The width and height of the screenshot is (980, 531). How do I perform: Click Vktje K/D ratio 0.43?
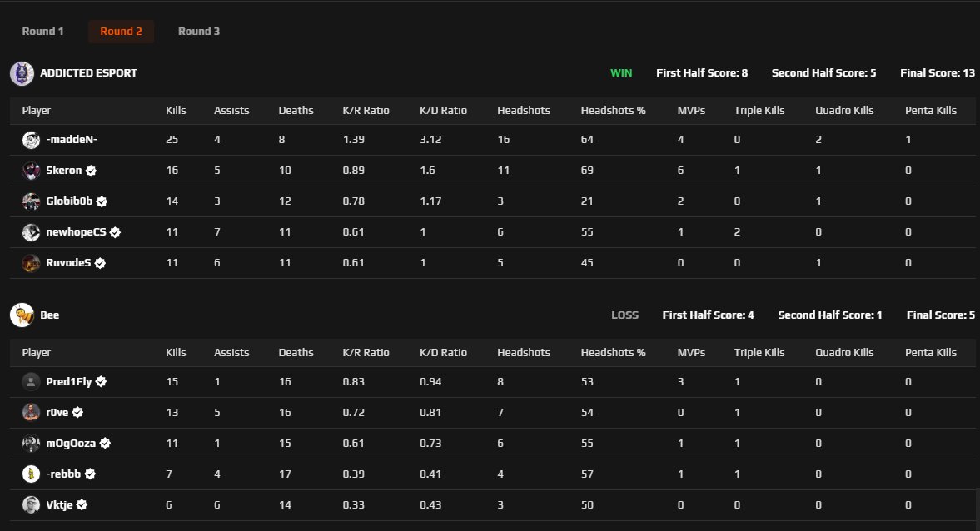430,504
